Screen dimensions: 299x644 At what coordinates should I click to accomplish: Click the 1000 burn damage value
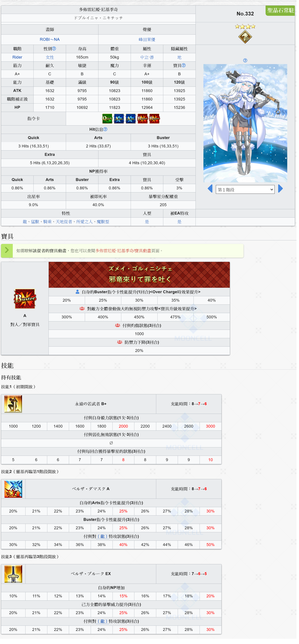(140, 337)
